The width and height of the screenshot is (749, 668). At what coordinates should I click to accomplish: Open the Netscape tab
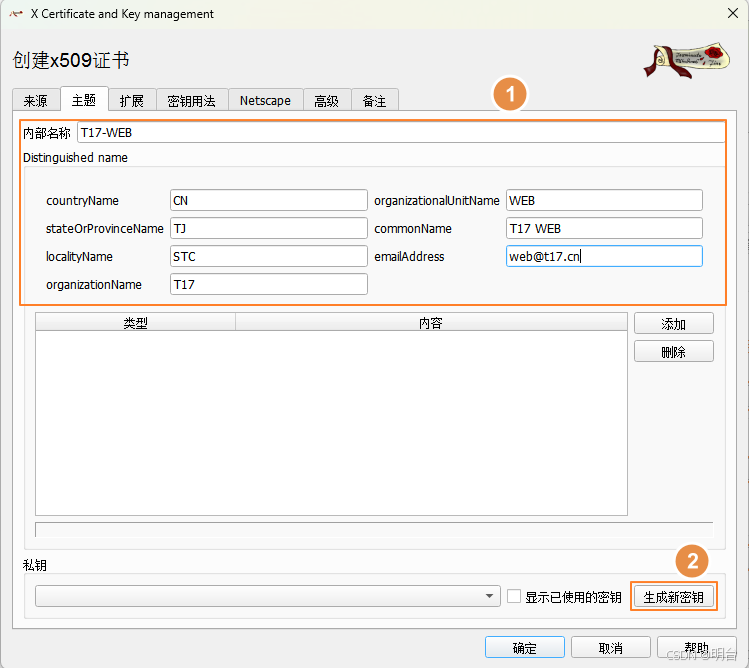(265, 100)
